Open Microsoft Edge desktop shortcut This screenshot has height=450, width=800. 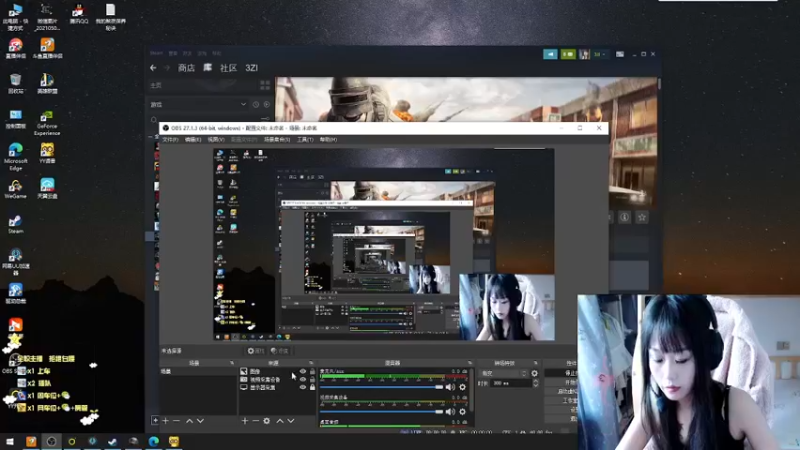(15, 157)
